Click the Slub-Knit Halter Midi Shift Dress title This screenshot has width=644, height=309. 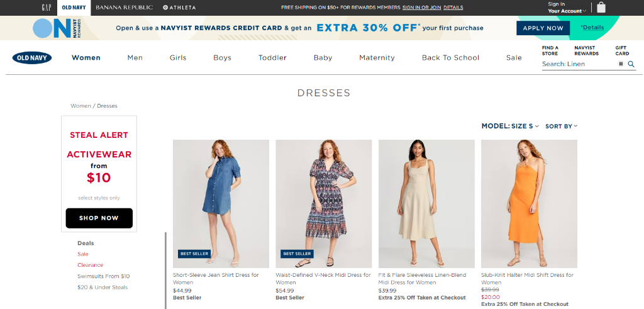pos(528,279)
